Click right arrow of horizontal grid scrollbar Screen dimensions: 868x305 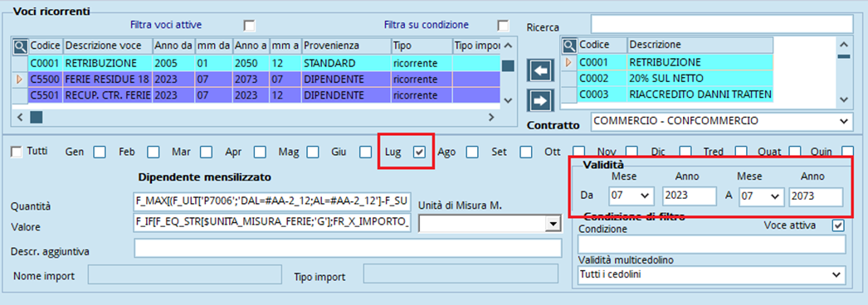[491, 117]
